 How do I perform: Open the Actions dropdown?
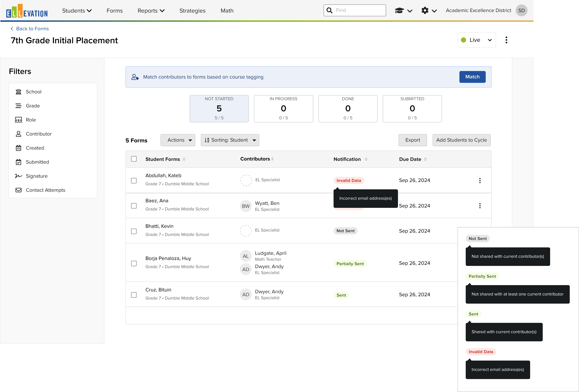(x=178, y=140)
